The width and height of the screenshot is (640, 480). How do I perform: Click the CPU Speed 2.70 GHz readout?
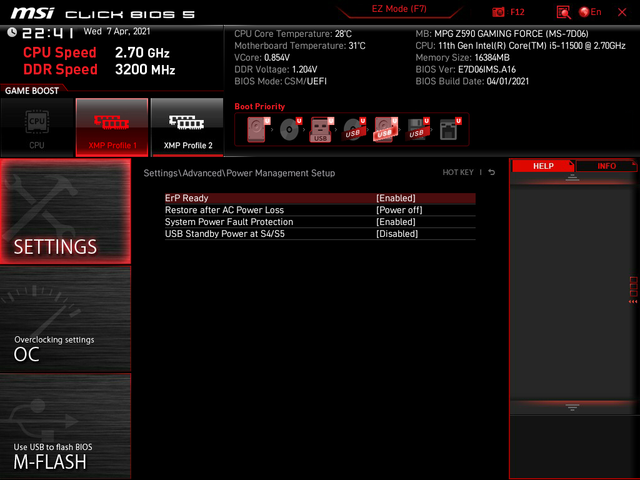tap(96, 53)
